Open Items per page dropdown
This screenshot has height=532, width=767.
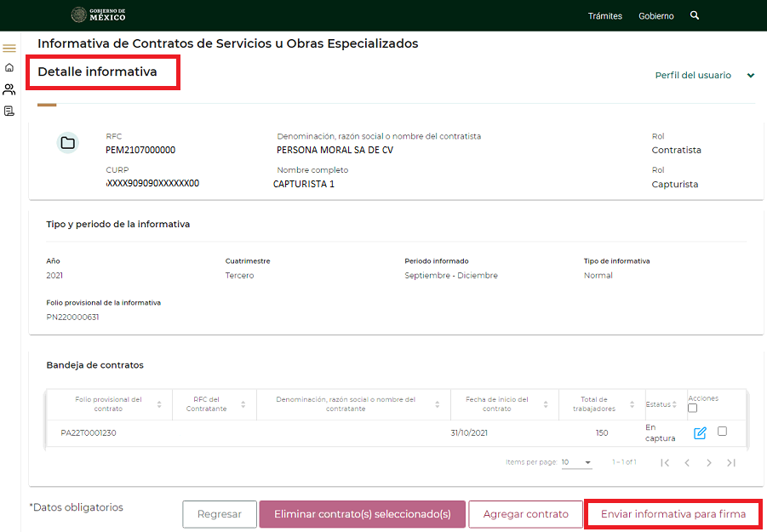(576, 462)
